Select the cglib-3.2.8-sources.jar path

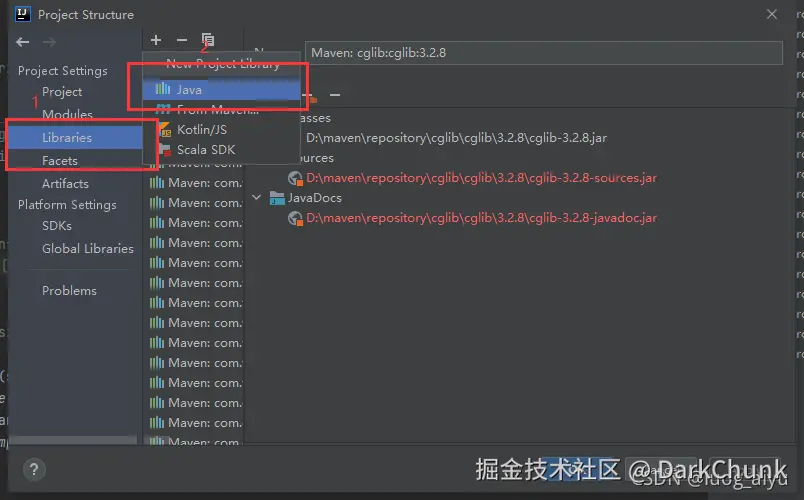click(481, 178)
